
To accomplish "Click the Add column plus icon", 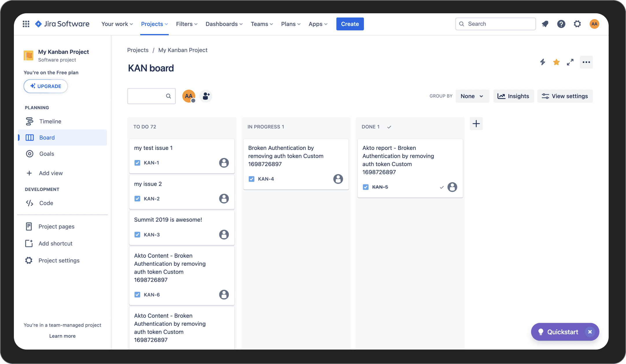I will point(476,124).
